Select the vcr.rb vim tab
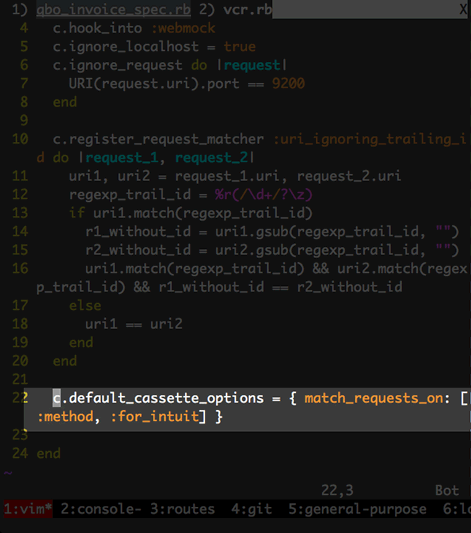 pos(248,10)
